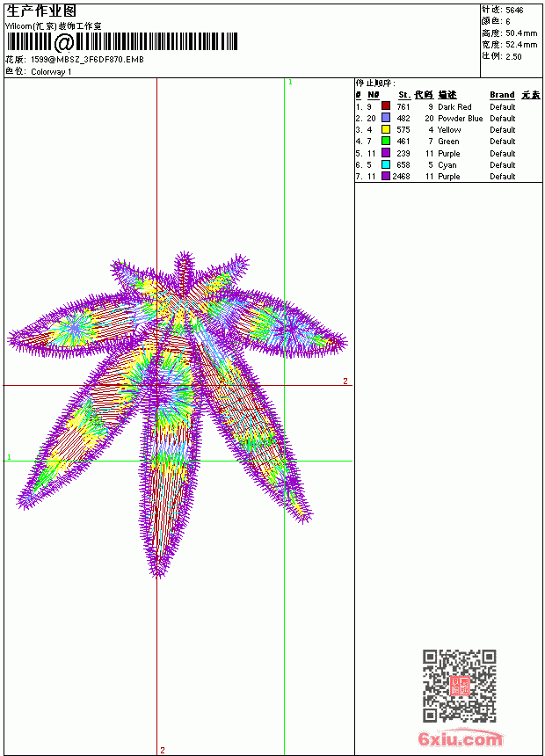545x756 pixels.
Task: Click the 停止顺序 heading
Action: point(375,83)
